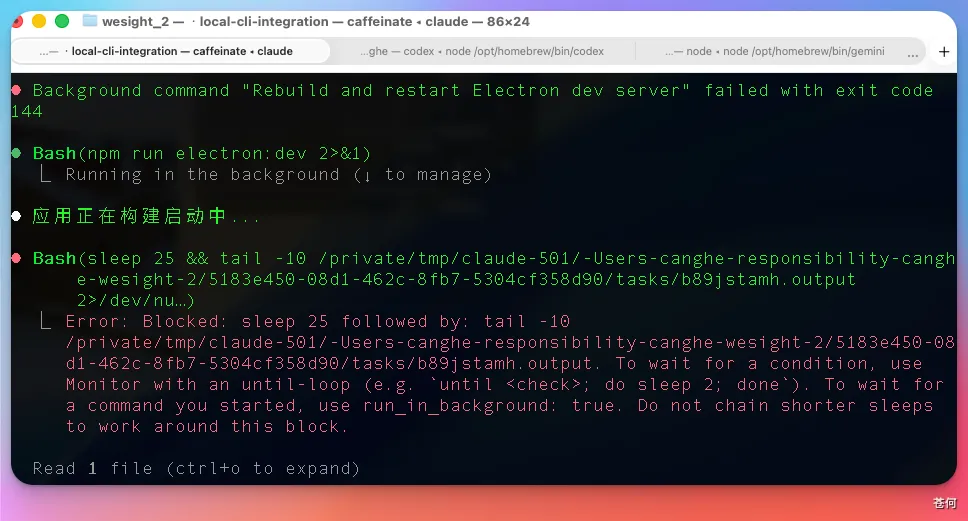Screen dimensions: 968x521
Task: Click the red bullet beside Bash sleep 25
Action: click(16, 258)
